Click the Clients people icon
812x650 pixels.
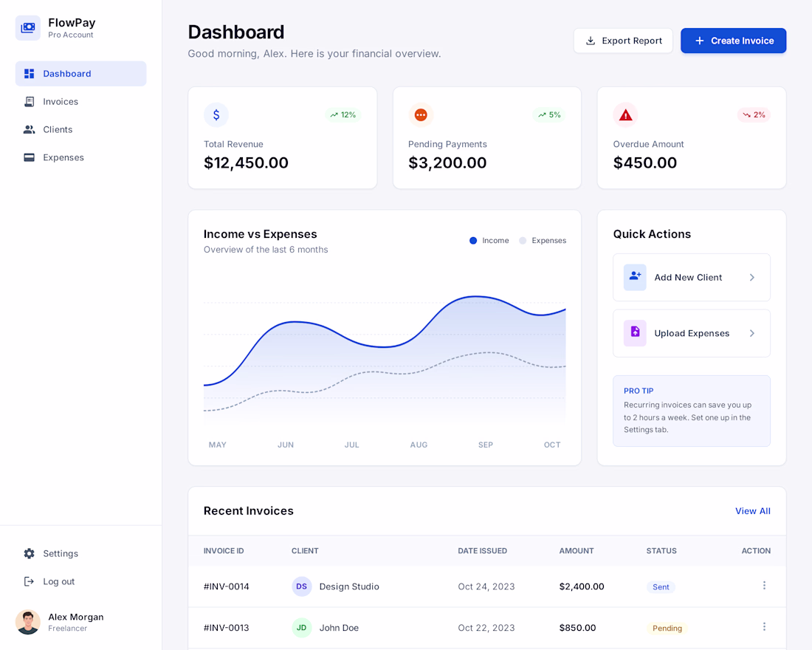(x=29, y=129)
